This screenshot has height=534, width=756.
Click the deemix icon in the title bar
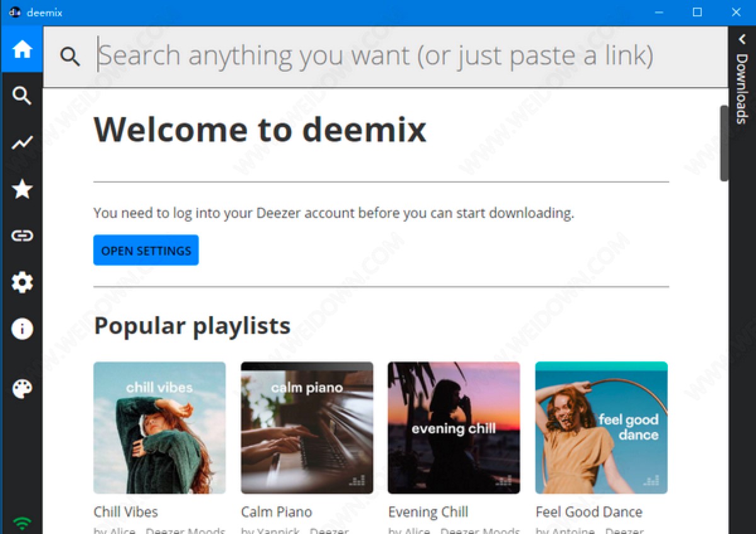click(14, 11)
